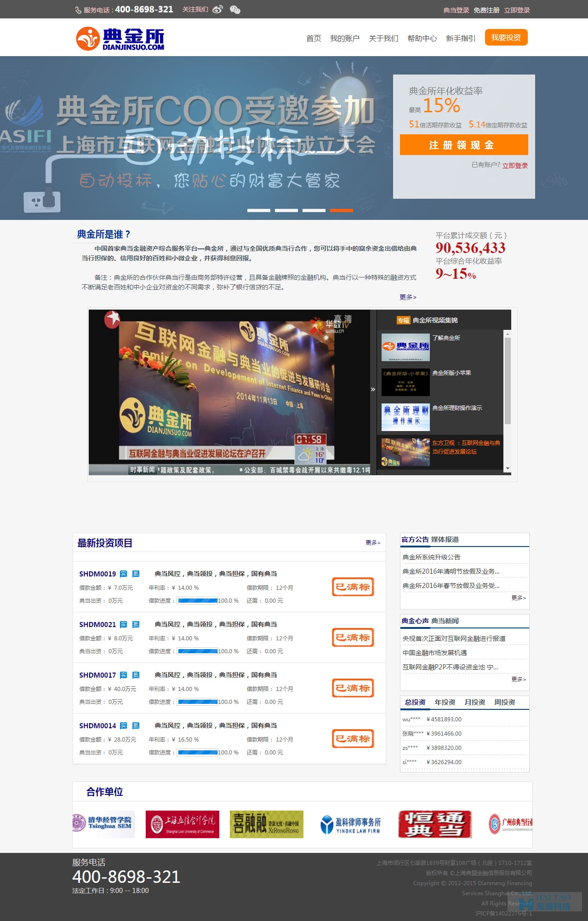Click 已满标 button for SHDM0014
The width and height of the screenshot is (588, 921).
click(x=353, y=738)
